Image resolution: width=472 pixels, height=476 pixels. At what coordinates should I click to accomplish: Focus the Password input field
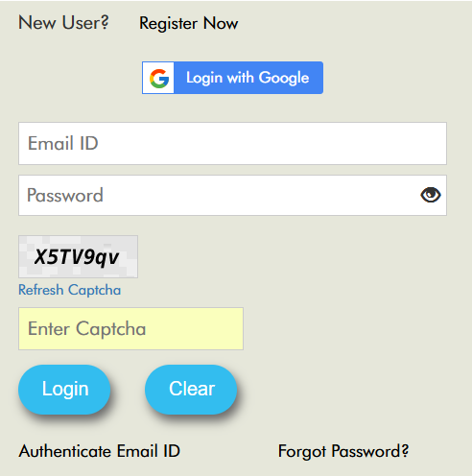coord(232,195)
